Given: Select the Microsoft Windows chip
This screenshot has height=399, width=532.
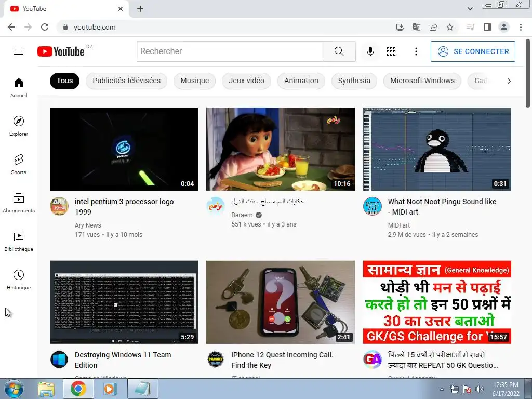Looking at the screenshot, I should point(422,81).
